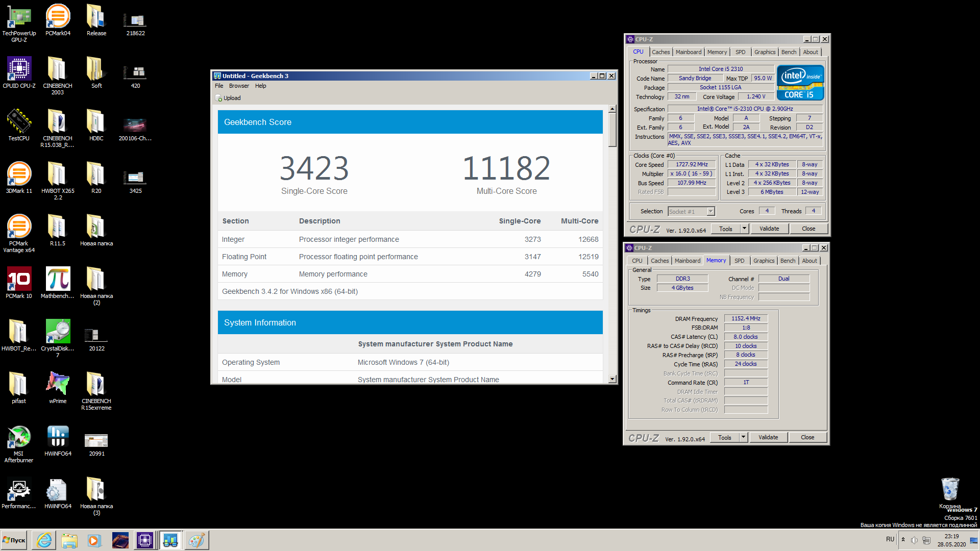
Task: Open Internet Explorer from taskbar
Action: coord(44,540)
